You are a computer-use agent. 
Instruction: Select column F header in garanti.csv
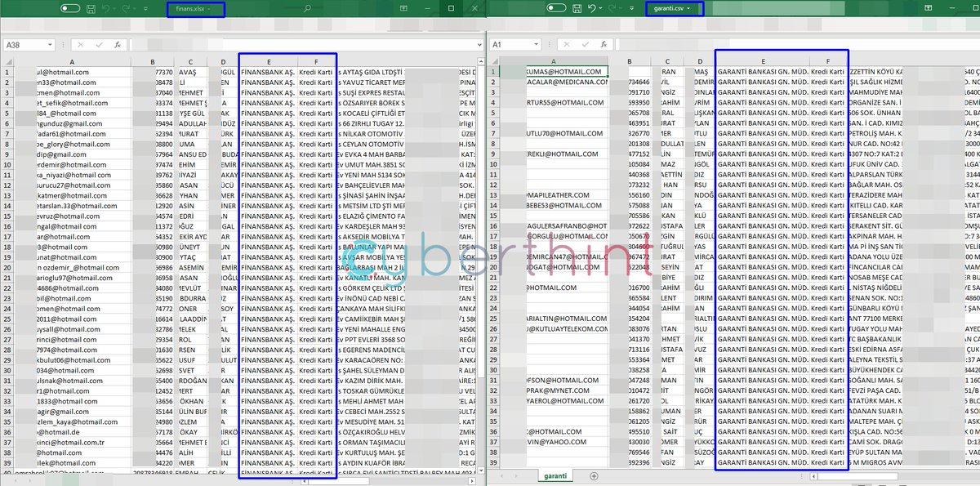tap(828, 61)
